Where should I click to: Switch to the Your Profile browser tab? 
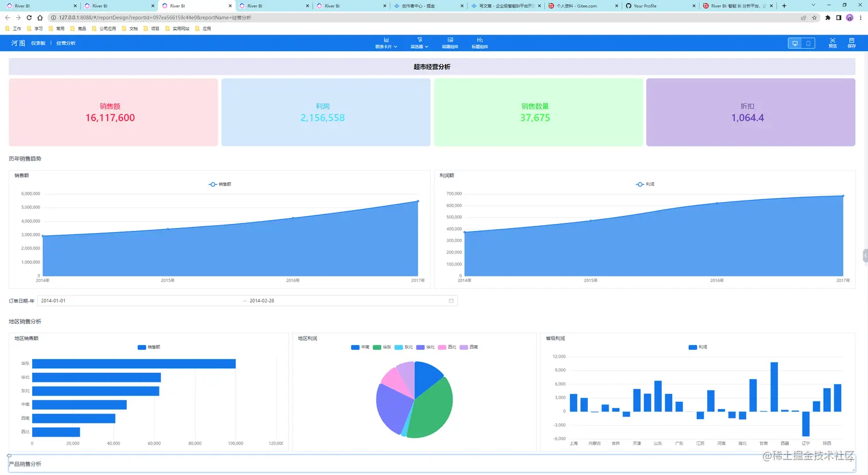click(x=660, y=6)
